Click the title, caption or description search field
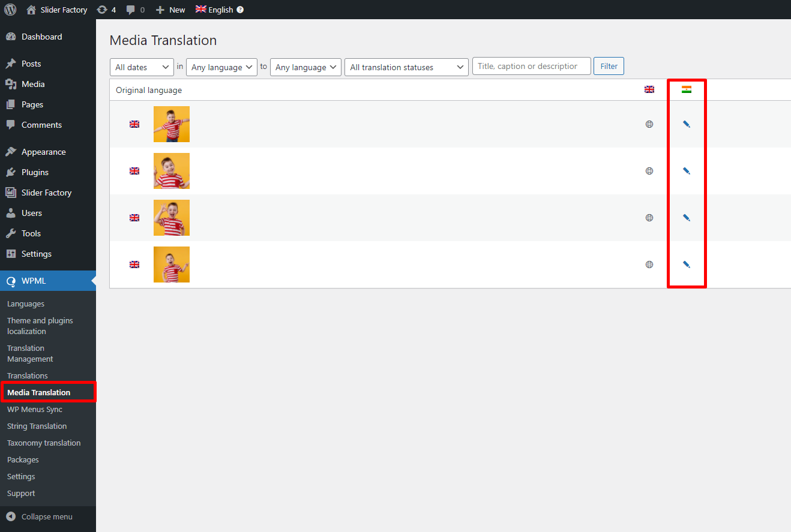 pos(532,66)
